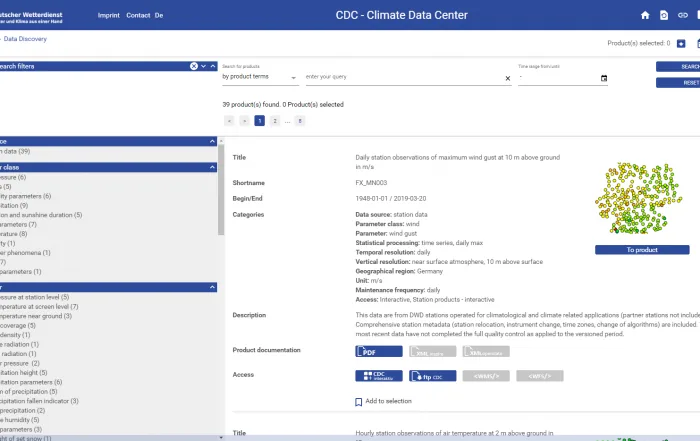
Task: Click the Contact menu link
Action: (138, 15)
